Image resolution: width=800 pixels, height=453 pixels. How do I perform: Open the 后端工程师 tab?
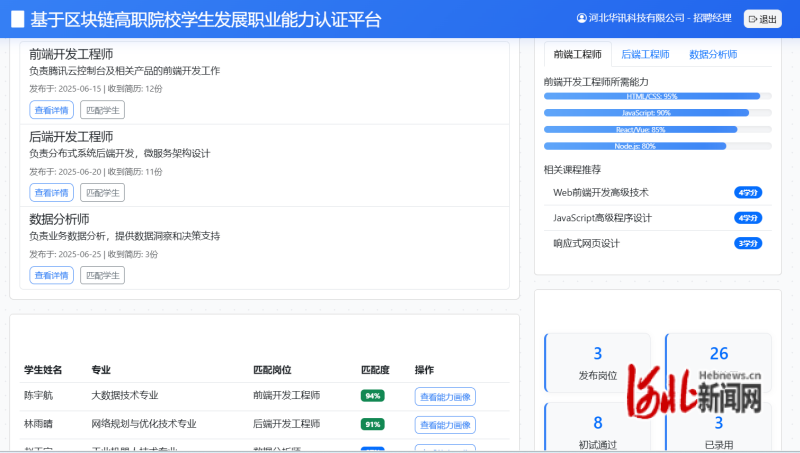coord(645,54)
